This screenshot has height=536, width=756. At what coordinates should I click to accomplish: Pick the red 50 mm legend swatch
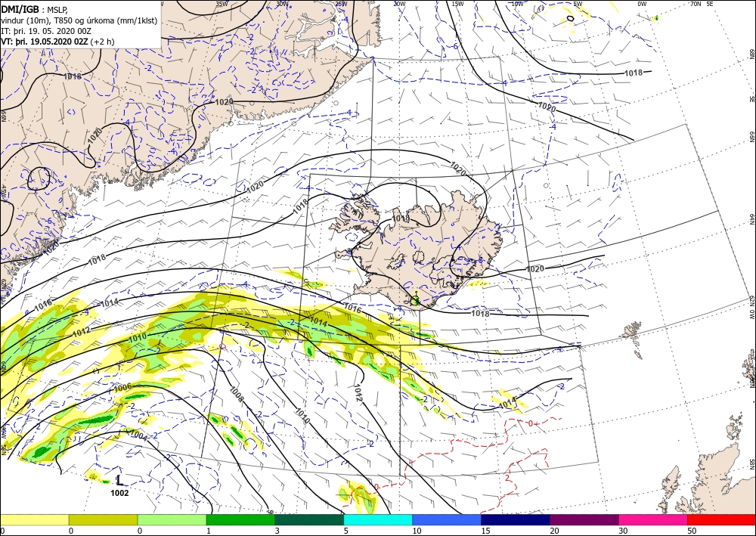pos(721,519)
